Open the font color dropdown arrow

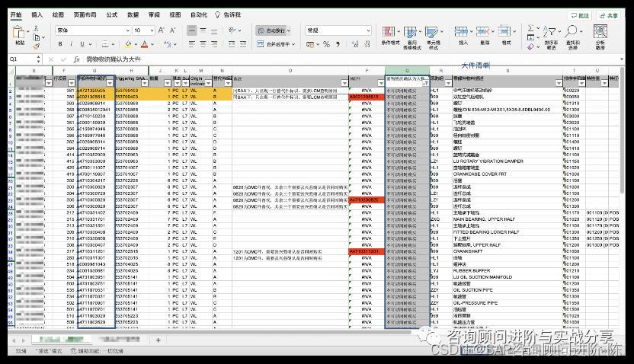(x=152, y=44)
